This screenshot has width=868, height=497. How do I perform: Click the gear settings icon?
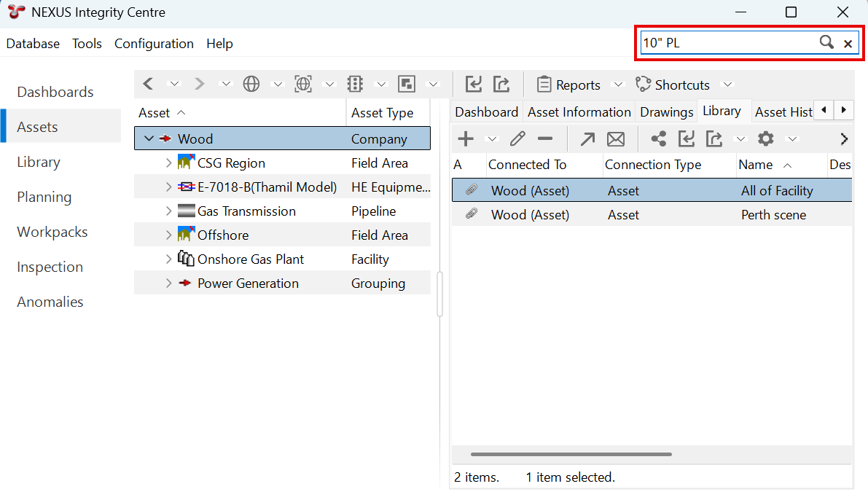click(x=765, y=139)
